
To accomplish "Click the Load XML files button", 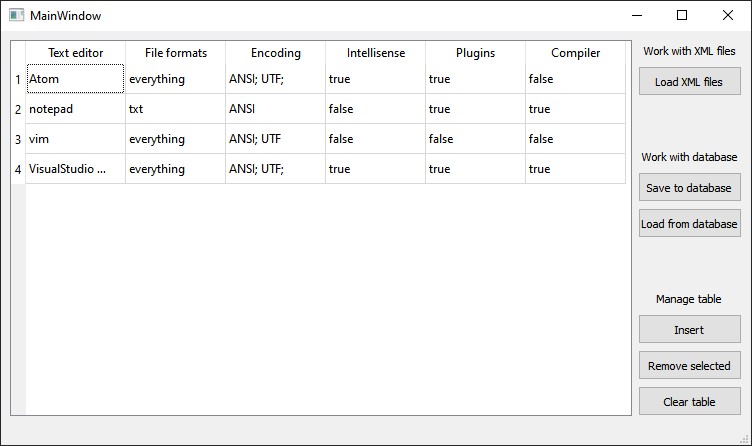I will coord(690,82).
